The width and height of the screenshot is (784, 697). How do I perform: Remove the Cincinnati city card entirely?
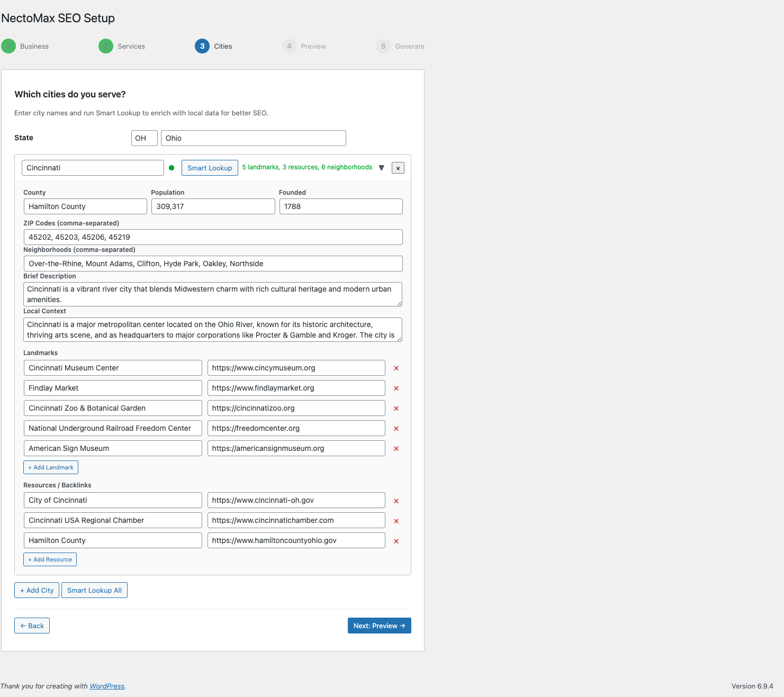[x=398, y=168]
